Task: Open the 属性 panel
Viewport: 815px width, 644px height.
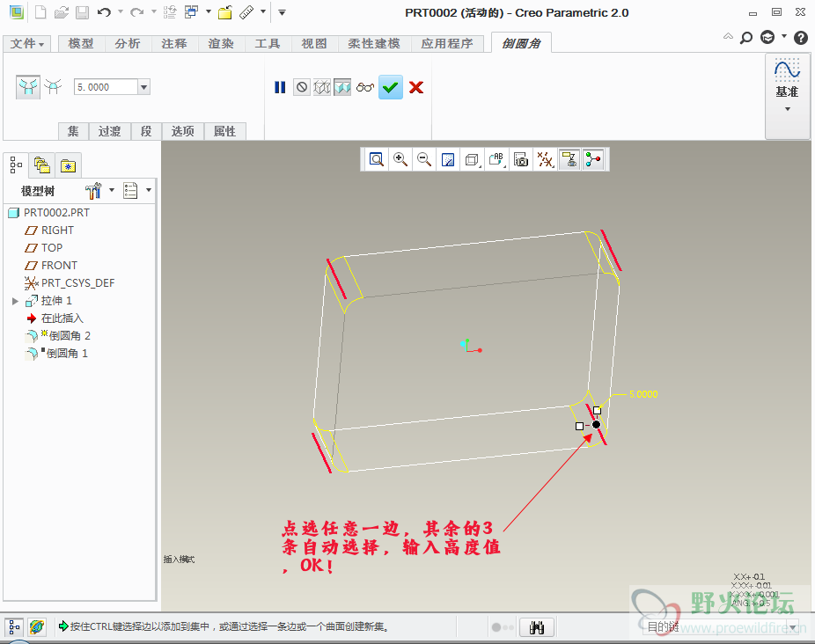Action: point(225,131)
